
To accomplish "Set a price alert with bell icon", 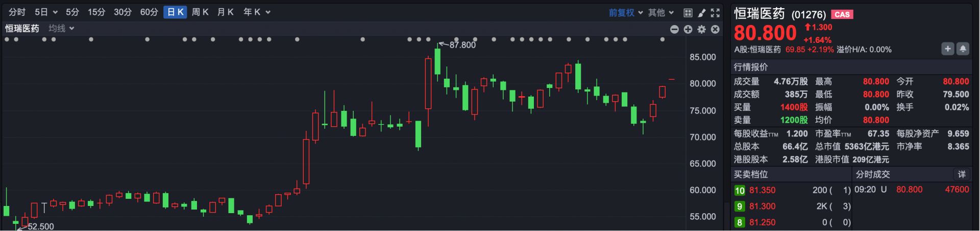I will point(963,49).
